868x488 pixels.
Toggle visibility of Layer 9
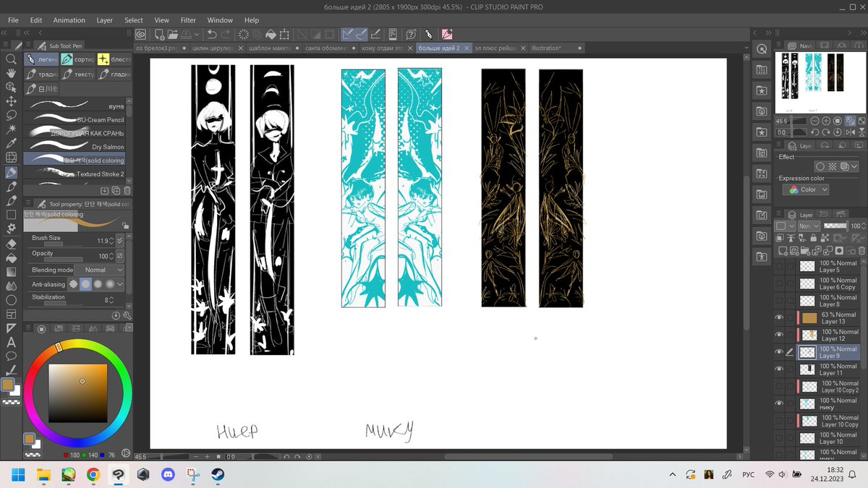coord(779,352)
